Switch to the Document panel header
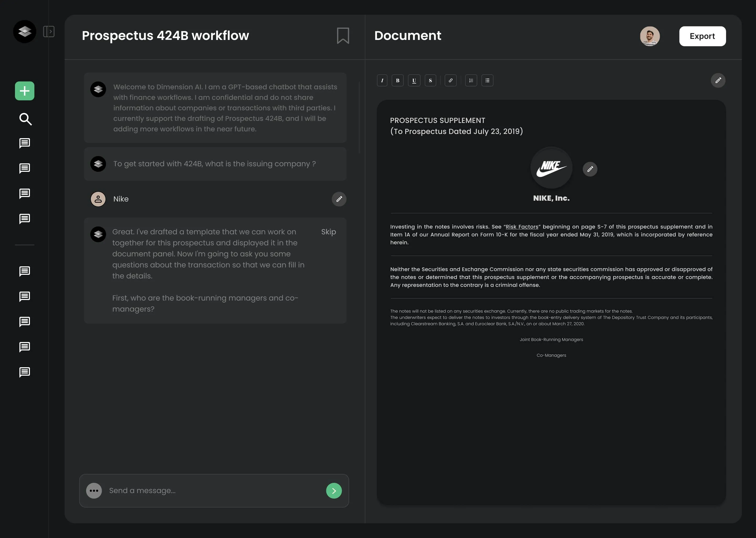The image size is (756, 538). [x=407, y=35]
